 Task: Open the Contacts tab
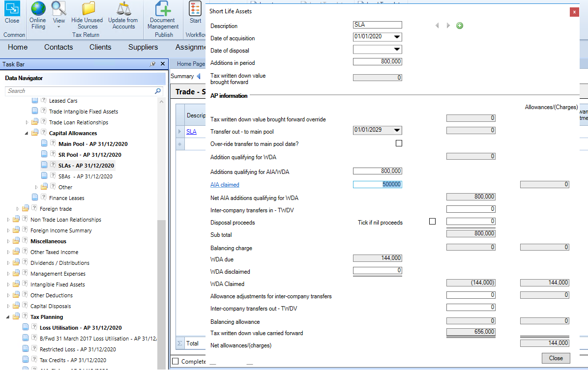(59, 47)
